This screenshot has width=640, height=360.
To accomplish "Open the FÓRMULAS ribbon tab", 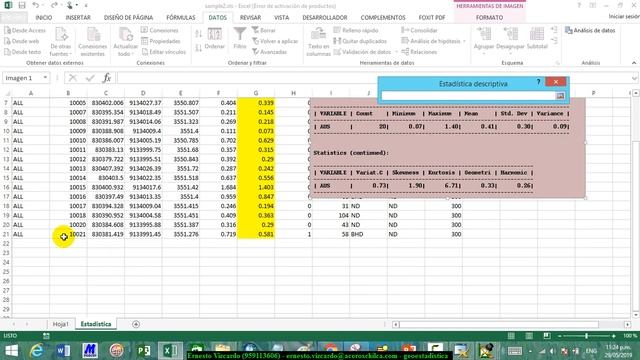I will coord(181,18).
